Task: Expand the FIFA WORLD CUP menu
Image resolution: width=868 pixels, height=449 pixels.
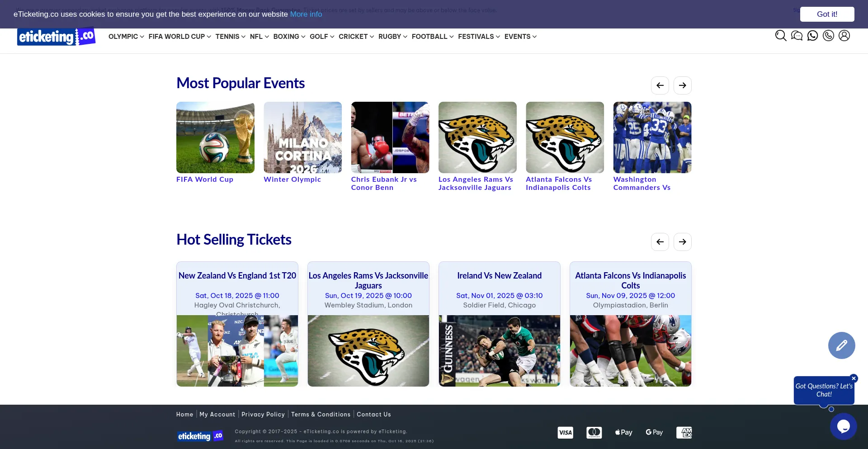Action: point(179,37)
